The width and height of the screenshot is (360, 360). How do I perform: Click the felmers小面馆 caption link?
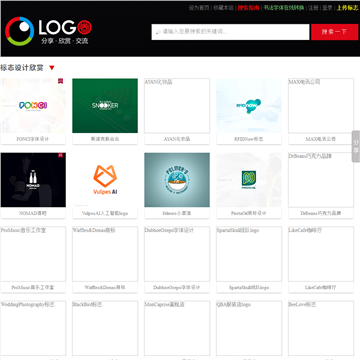click(177, 213)
